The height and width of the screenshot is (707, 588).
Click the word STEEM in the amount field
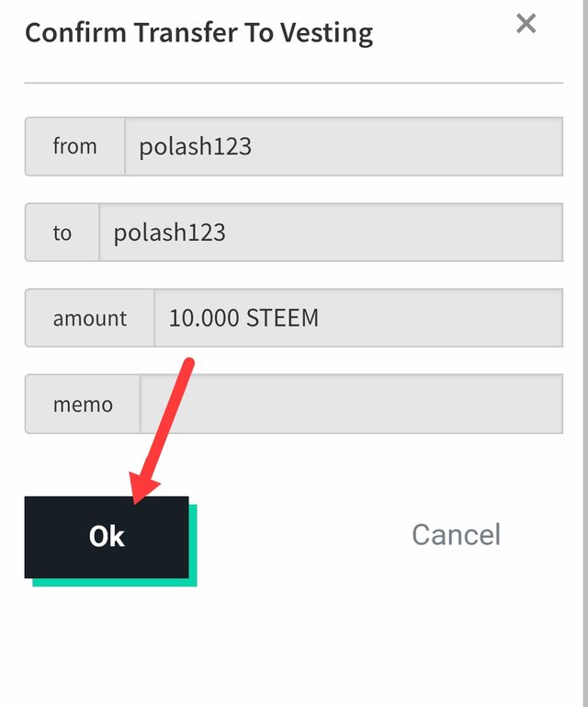[282, 318]
